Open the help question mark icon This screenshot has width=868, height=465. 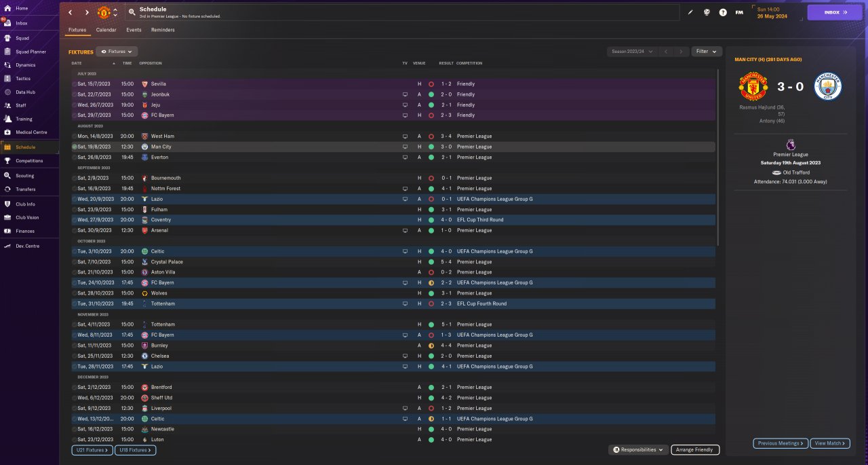[x=723, y=12]
